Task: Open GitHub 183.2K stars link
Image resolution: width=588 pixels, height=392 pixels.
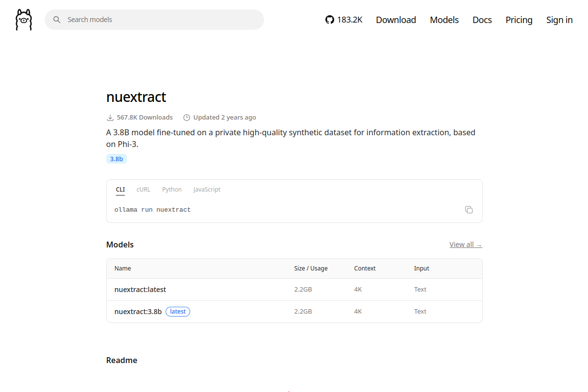Action: [x=344, y=20]
